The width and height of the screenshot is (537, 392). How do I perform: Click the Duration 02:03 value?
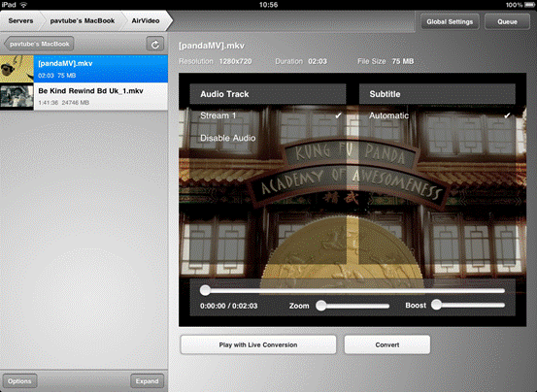318,61
